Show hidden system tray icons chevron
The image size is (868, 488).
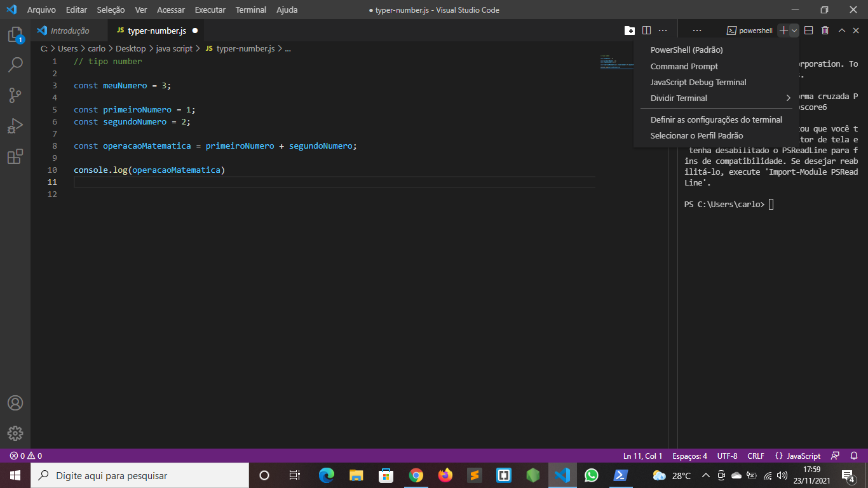(705, 475)
